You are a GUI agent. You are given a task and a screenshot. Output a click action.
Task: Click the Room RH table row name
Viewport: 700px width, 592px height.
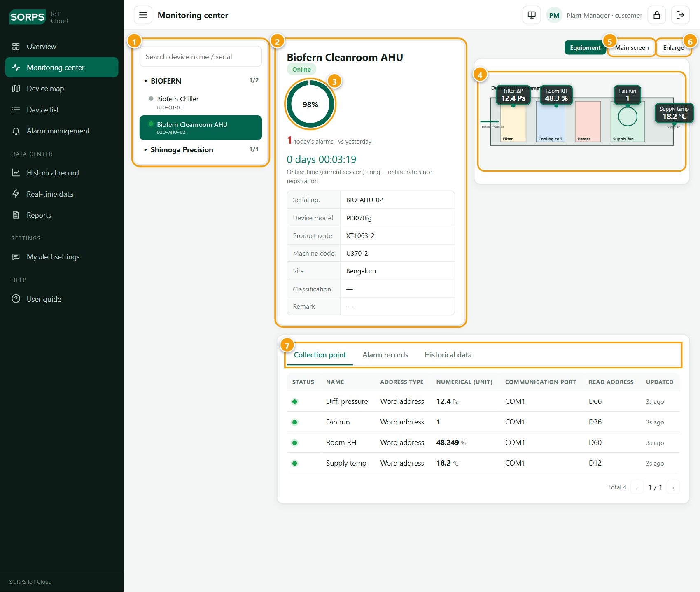(341, 443)
